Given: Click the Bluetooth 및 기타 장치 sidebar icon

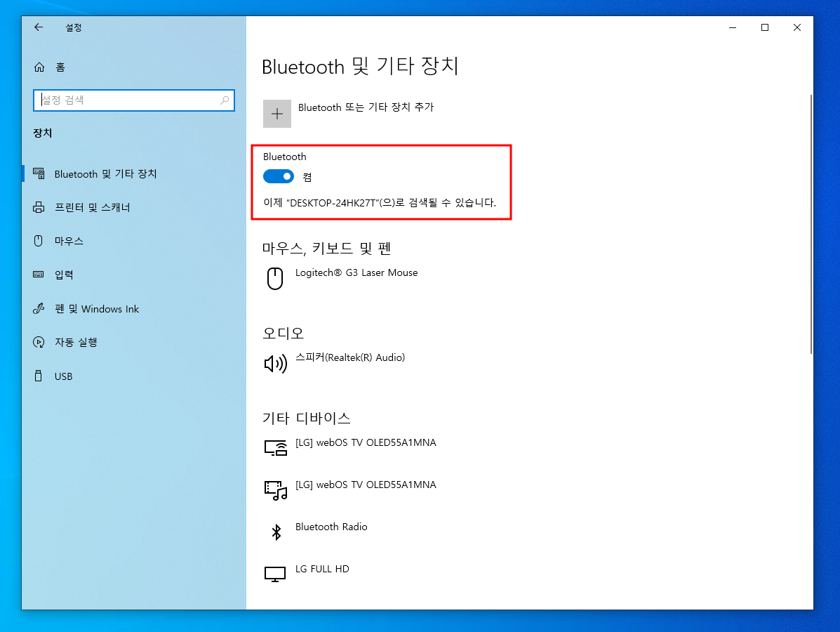Looking at the screenshot, I should pyautogui.click(x=39, y=173).
